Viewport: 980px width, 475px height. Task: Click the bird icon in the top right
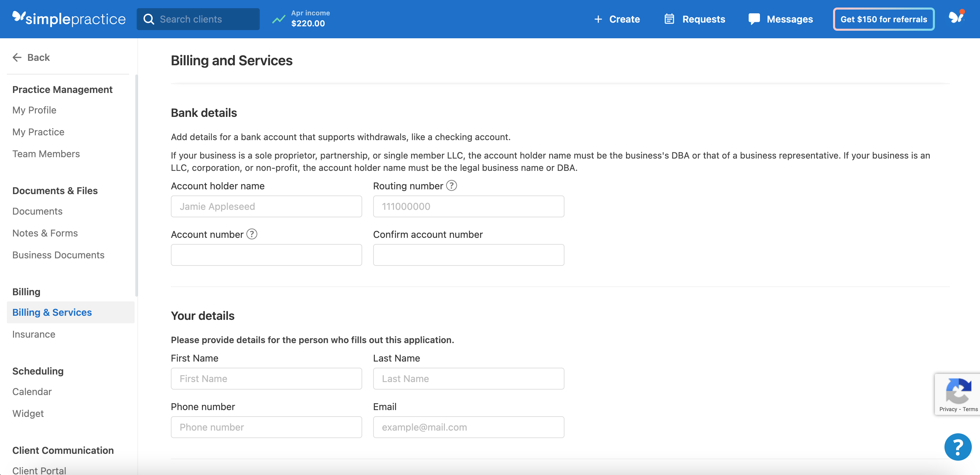point(957,17)
